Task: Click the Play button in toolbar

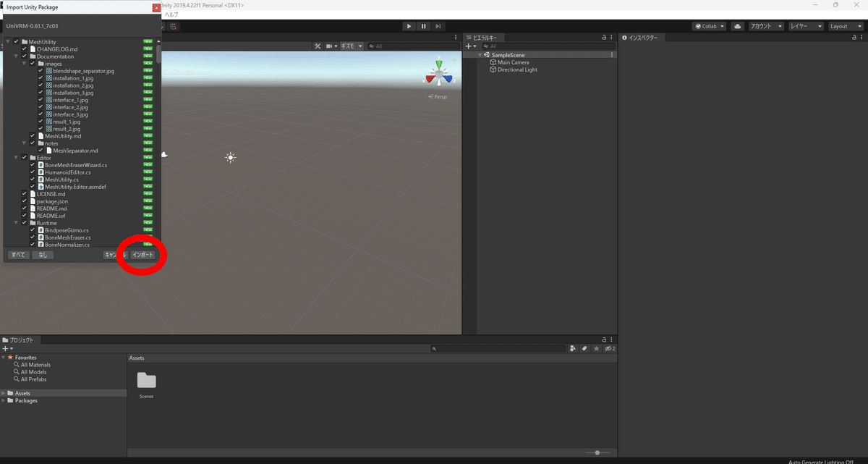Action: pos(409,26)
